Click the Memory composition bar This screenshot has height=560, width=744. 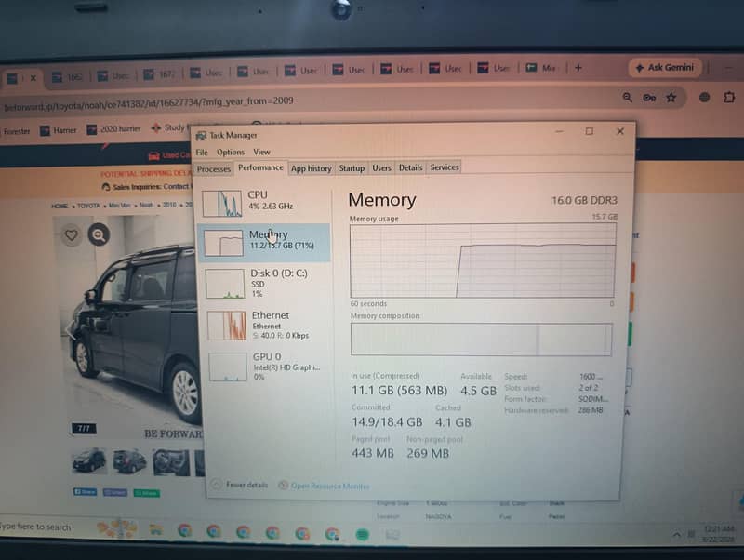(x=481, y=339)
